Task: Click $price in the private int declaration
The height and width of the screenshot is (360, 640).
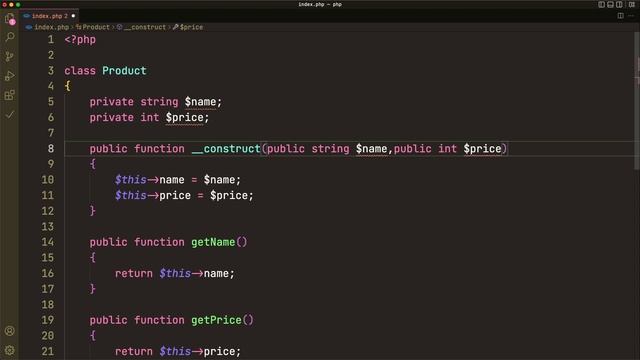Action: pos(184,118)
